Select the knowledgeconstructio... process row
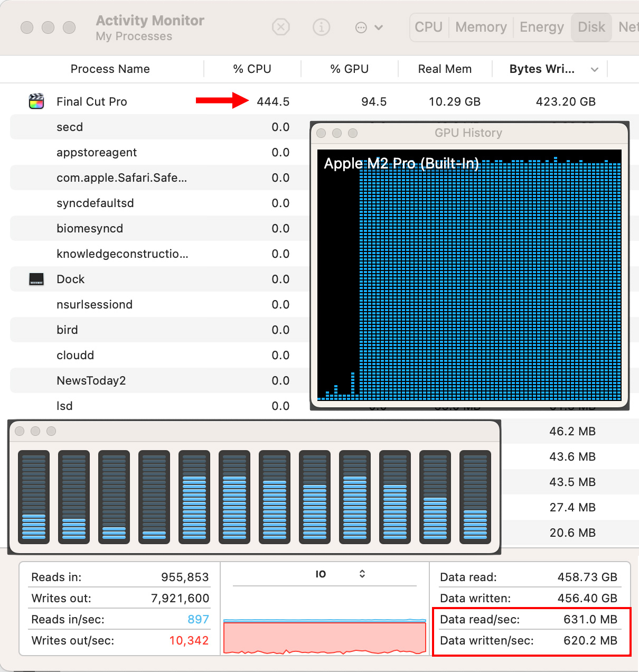Screen dimensions: 639x672 (x=159, y=254)
